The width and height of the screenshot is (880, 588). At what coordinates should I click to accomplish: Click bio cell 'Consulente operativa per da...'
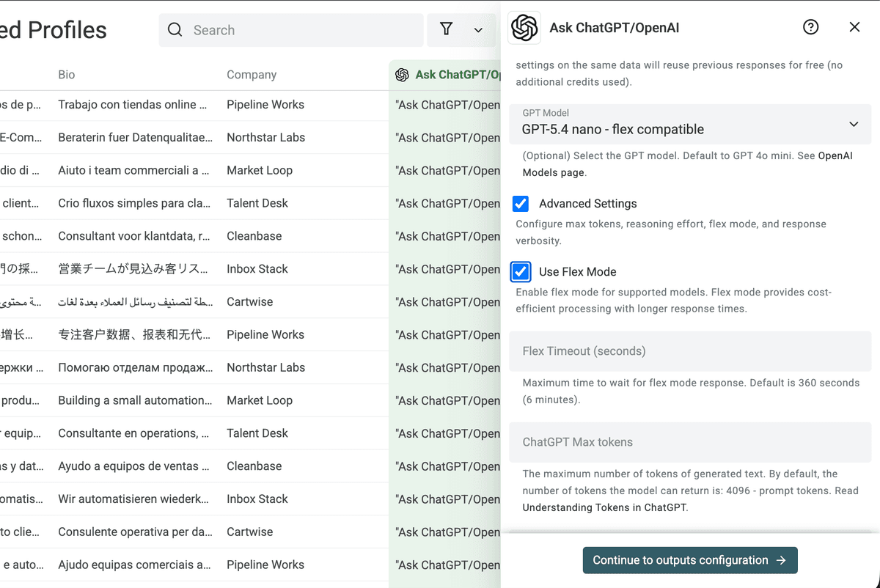tap(136, 532)
